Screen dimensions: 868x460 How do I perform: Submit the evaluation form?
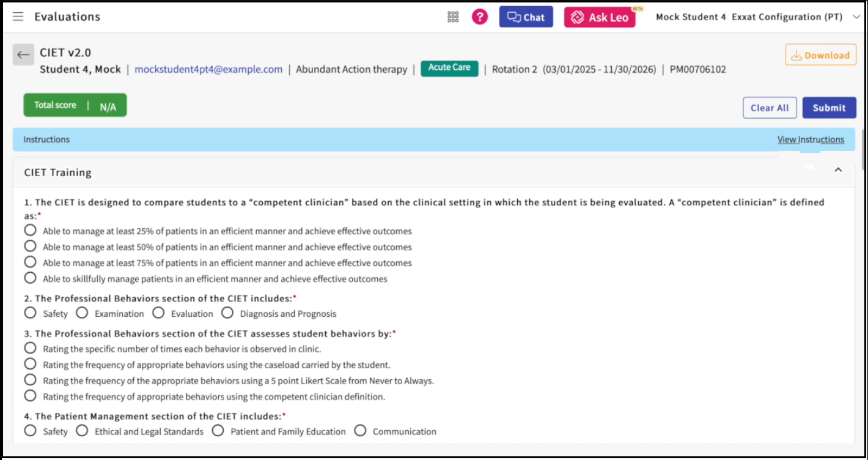click(x=829, y=108)
